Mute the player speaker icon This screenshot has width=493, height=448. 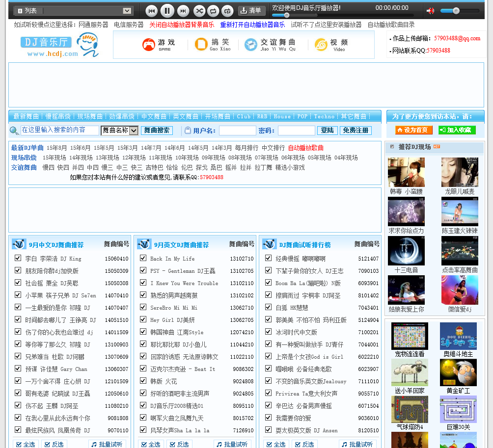[430, 11]
